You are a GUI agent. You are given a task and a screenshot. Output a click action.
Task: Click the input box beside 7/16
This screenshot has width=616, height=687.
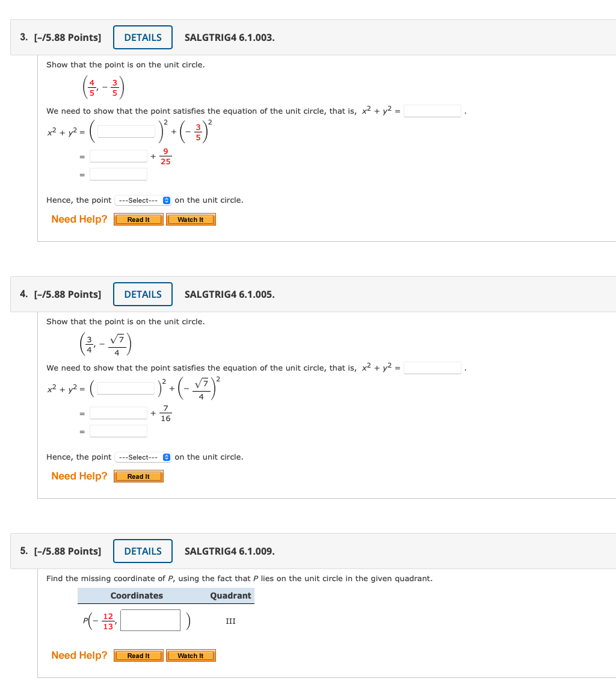click(x=118, y=413)
